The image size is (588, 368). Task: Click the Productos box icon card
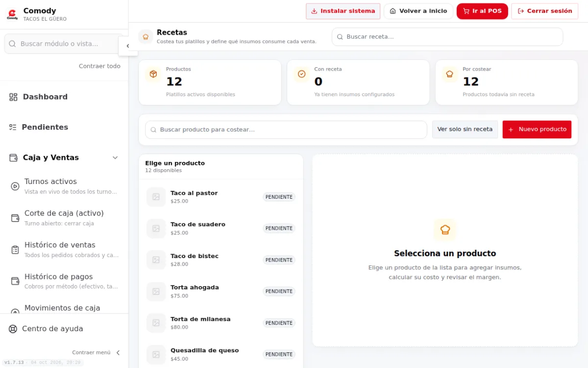point(153,74)
